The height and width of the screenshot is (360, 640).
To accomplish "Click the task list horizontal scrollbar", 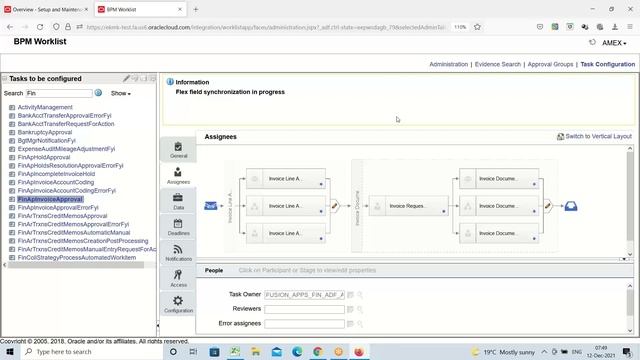I will (76, 265).
